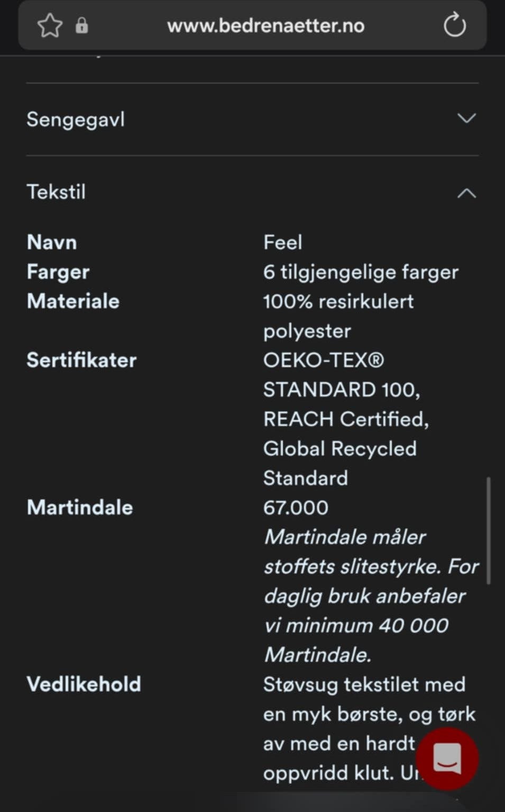Click the OEKO-TEX certificate text

(324, 360)
